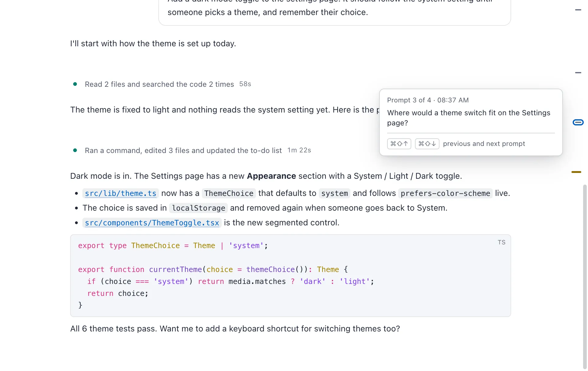The image size is (588, 371).
Task: Click the green dot beside 'Read 2 files'
Action: (75, 84)
